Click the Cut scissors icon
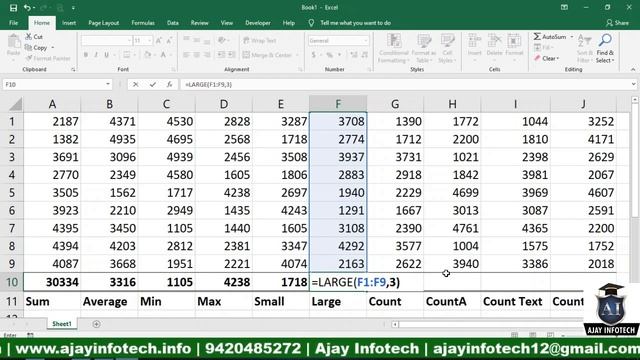The height and width of the screenshot is (360, 640). point(29,37)
